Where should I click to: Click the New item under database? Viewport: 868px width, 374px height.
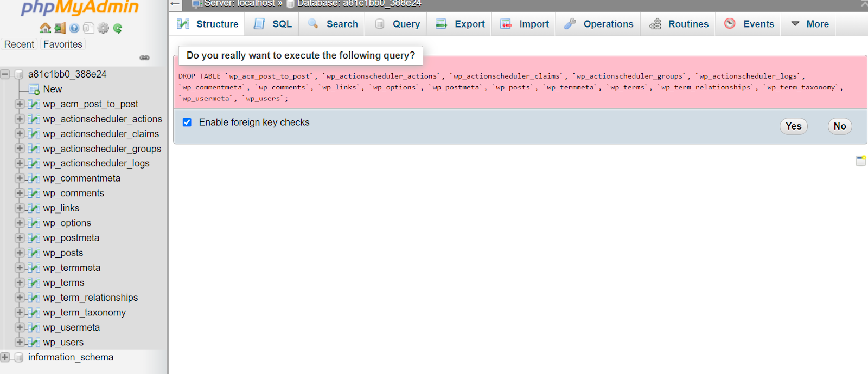click(x=53, y=89)
